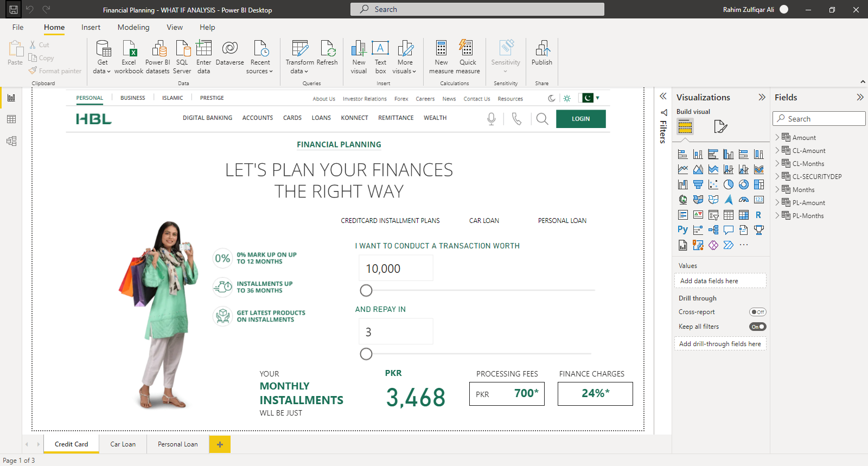The width and height of the screenshot is (868, 466).
Task: Toggle Cross-report drill through switch
Action: coord(758,312)
